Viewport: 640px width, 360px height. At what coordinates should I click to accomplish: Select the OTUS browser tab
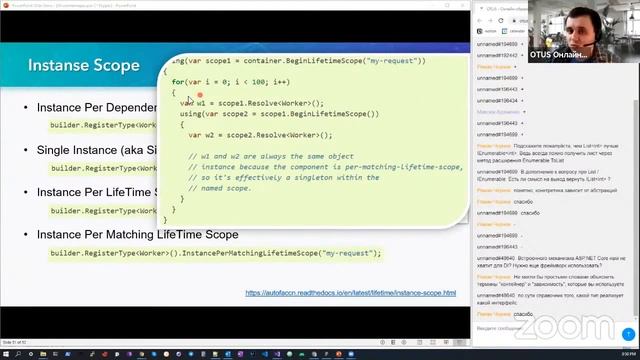[506, 8]
